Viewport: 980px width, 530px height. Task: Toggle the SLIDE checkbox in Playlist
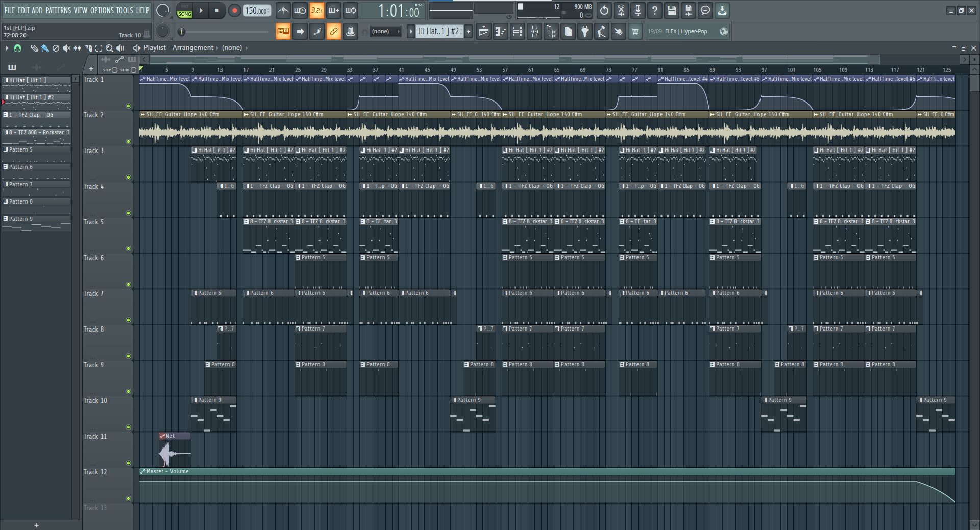133,70
